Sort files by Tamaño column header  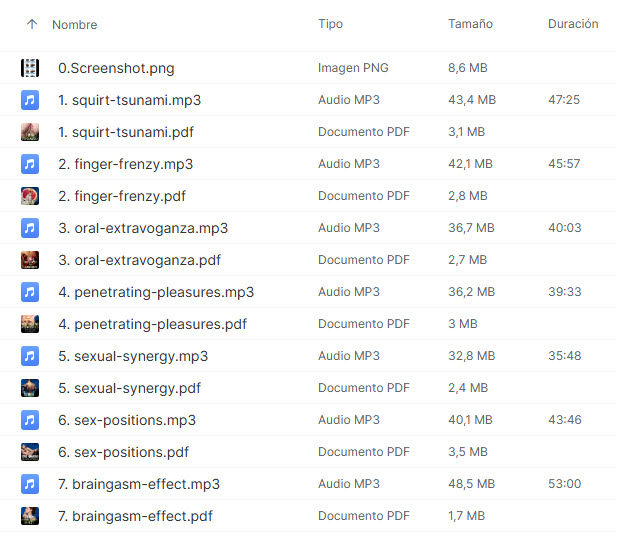click(470, 24)
